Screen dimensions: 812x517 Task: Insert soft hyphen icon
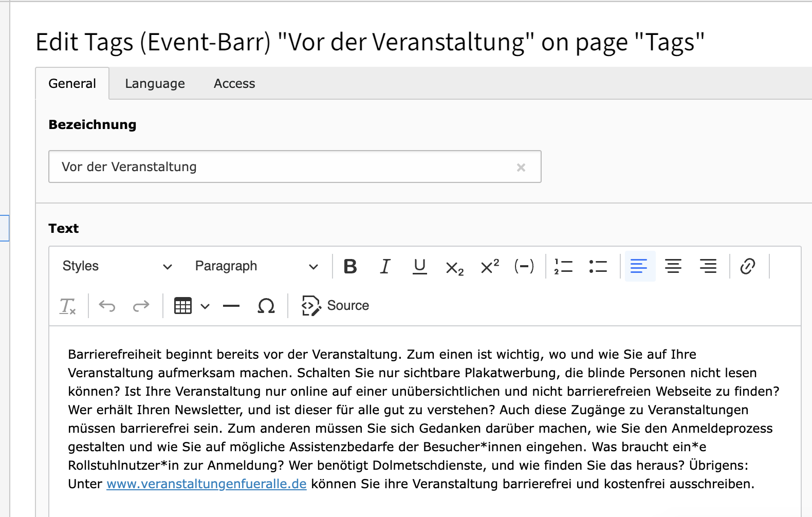(524, 266)
